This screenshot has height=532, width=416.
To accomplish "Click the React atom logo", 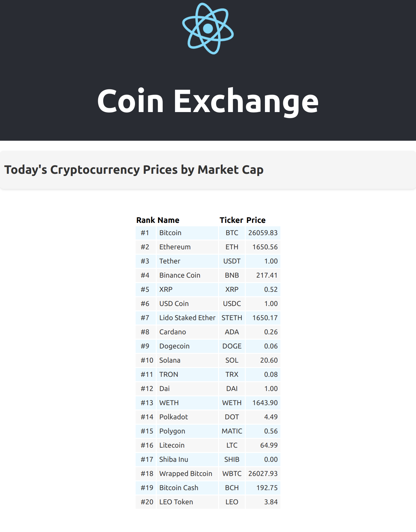I will click(208, 28).
